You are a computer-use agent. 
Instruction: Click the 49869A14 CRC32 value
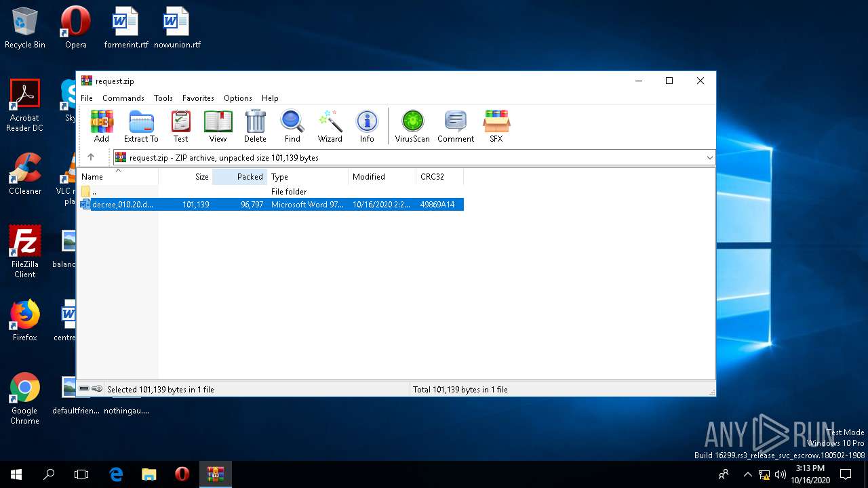(x=437, y=204)
